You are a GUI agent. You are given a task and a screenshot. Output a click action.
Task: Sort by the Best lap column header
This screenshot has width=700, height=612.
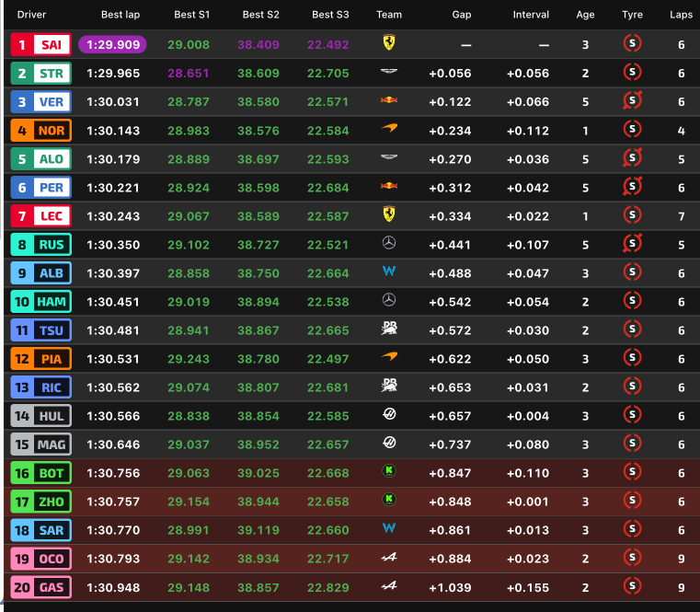click(120, 15)
